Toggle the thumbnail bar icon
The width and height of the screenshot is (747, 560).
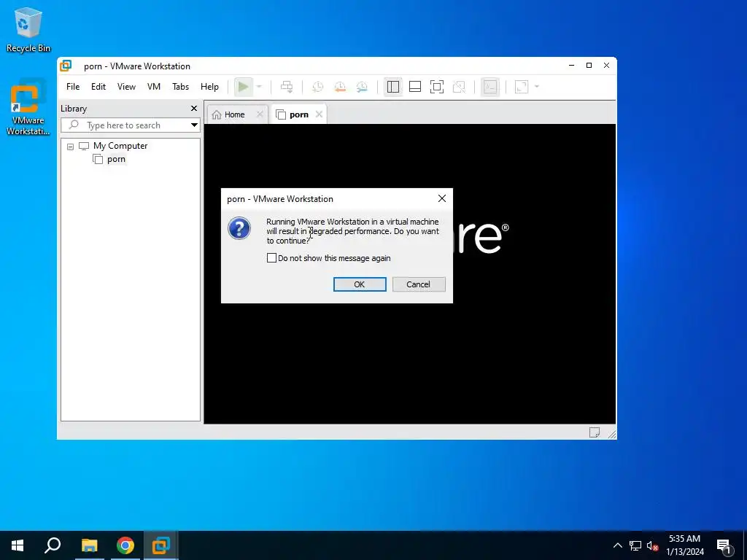(x=415, y=87)
